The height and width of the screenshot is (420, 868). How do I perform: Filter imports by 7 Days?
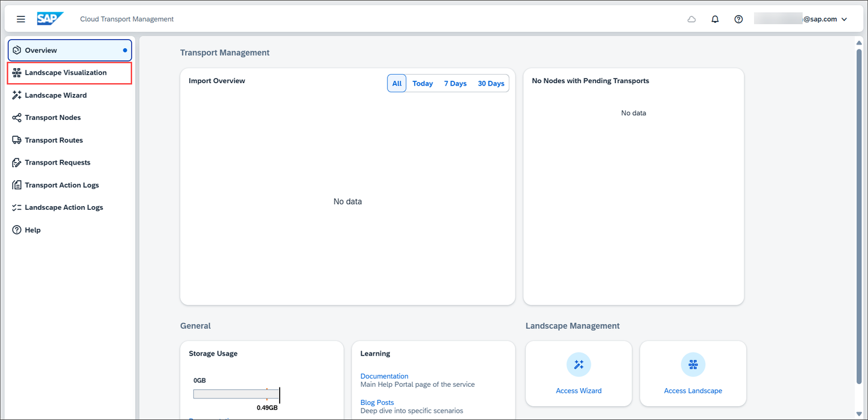(455, 83)
